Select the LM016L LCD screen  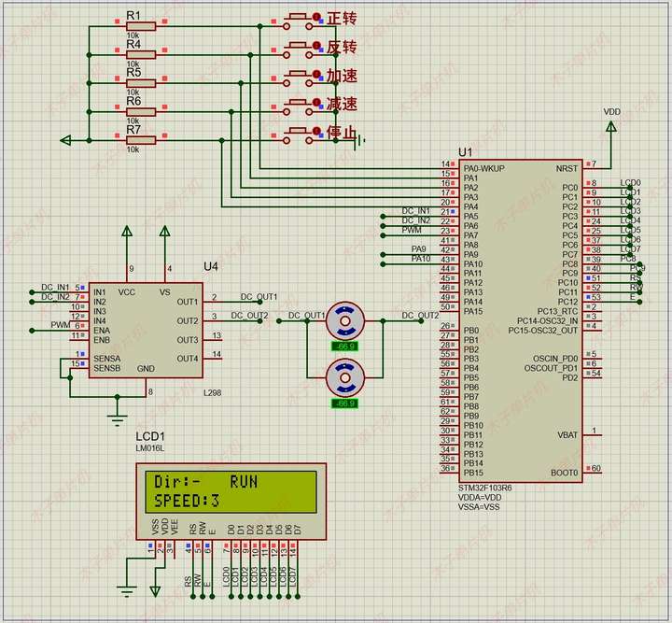tap(231, 492)
